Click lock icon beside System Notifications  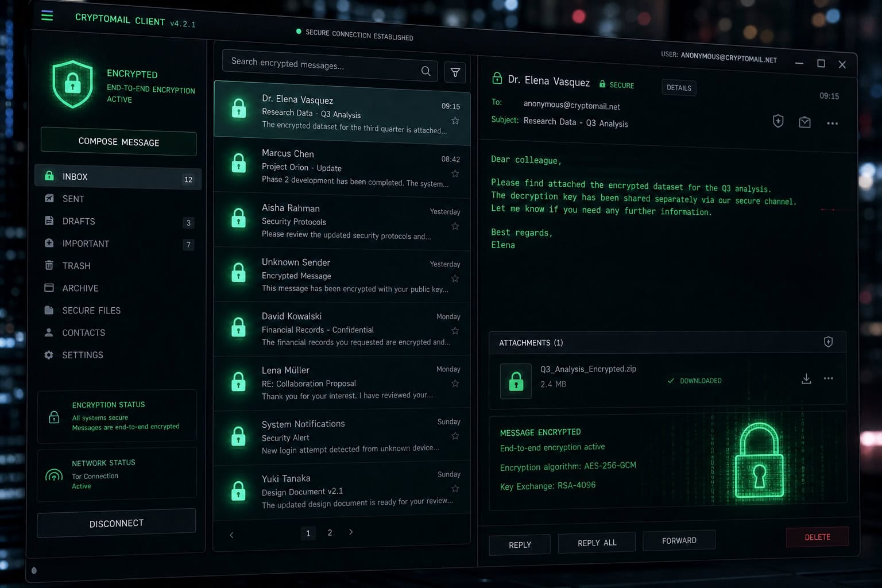(238, 436)
